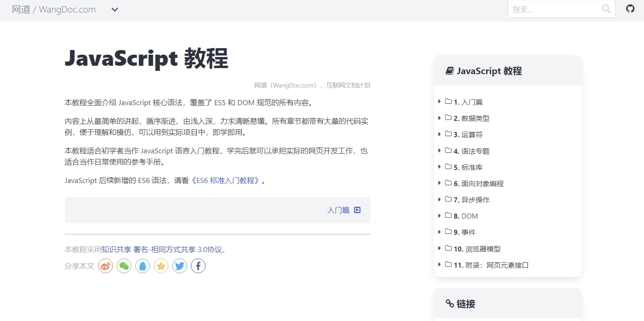Click the folder icon for 7. 异步操作

click(x=448, y=199)
